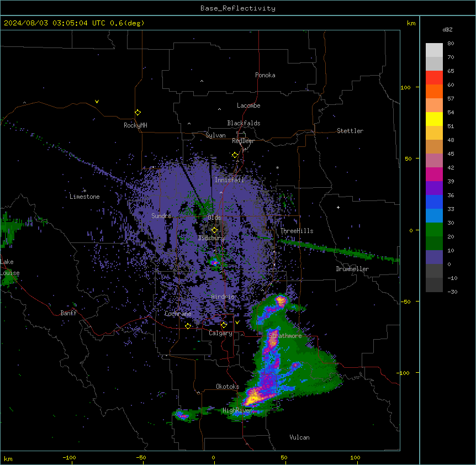The height and width of the screenshot is (465, 476).
Task: Click the 80 value on dBZ legend
Action: [x=451, y=44]
